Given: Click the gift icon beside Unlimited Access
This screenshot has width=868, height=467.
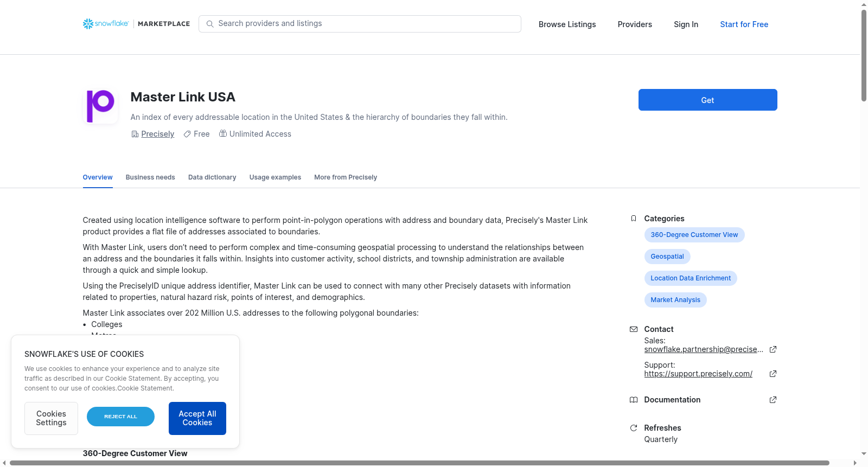Looking at the screenshot, I should coord(222,133).
